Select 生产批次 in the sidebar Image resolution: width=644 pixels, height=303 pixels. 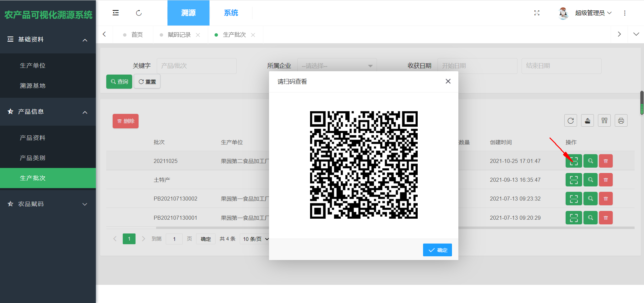48,178
